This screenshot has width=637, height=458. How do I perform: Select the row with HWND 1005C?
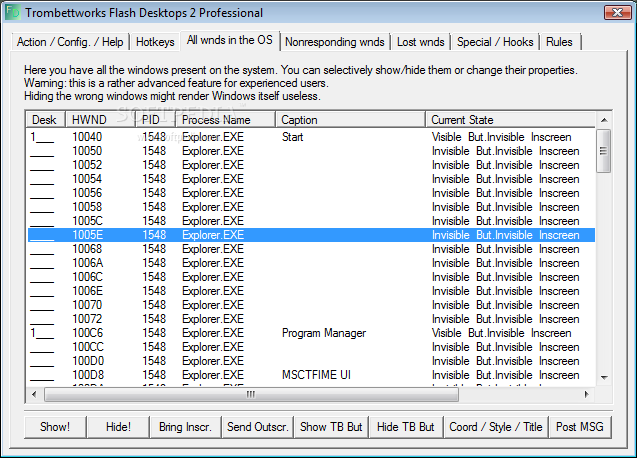(x=311, y=221)
